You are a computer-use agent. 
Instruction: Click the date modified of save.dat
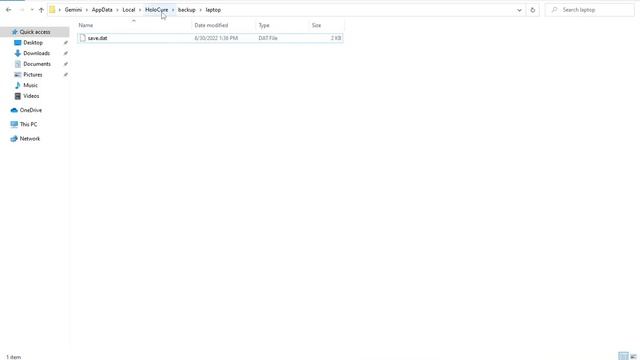pos(216,38)
